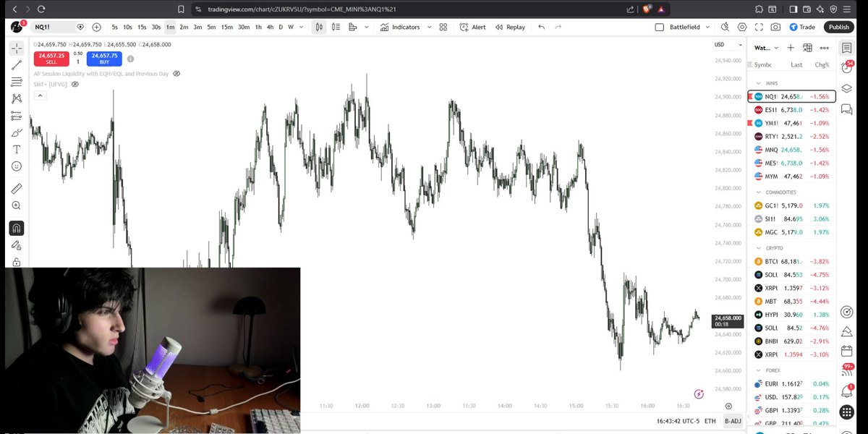Click the Publish button
Screen dimensions: 868x434
(x=838, y=27)
